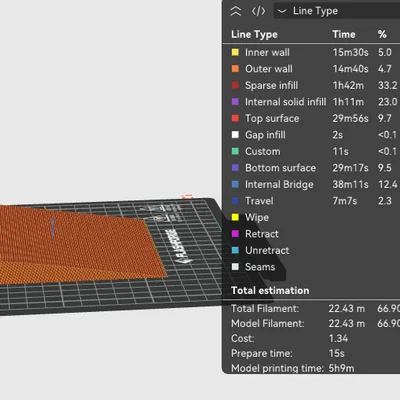
Task: Select the Bottom surface row label
Action: pyautogui.click(x=280, y=168)
